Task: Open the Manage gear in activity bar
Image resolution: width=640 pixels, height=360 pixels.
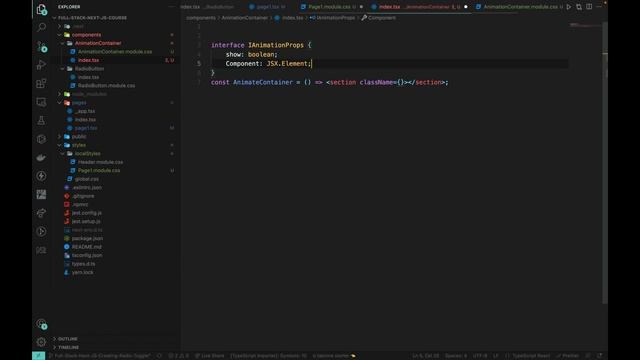Action: coord(41,342)
